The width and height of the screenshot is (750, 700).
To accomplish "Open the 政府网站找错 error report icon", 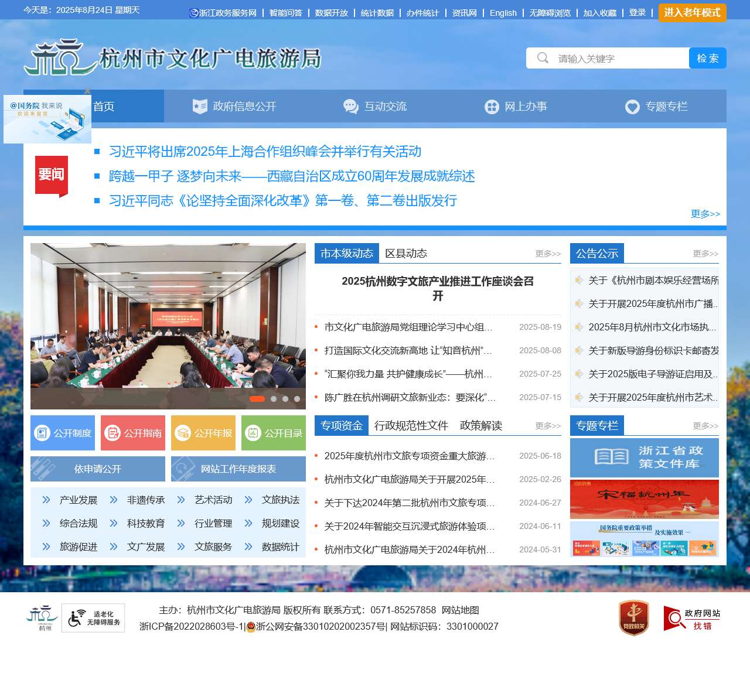I will [x=691, y=619].
